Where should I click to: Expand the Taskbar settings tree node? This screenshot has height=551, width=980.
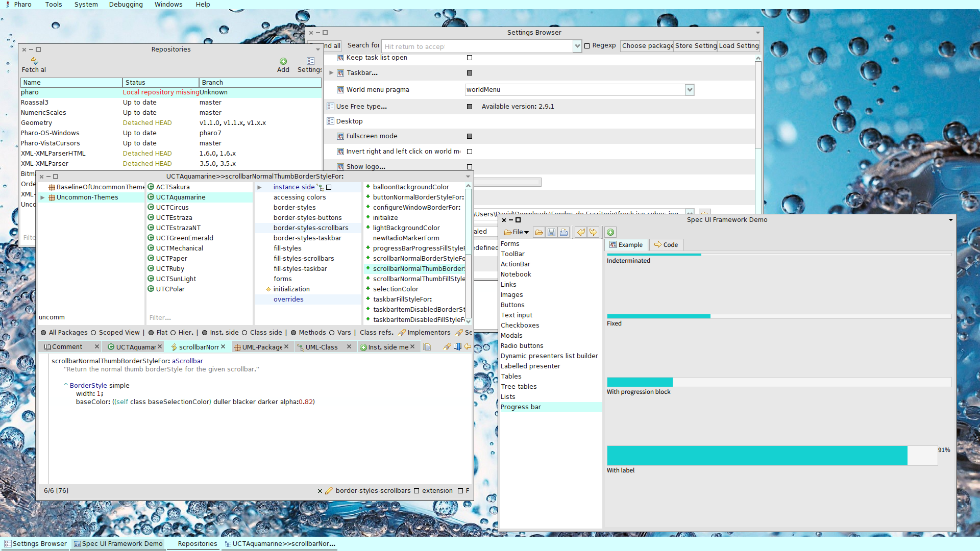click(331, 73)
